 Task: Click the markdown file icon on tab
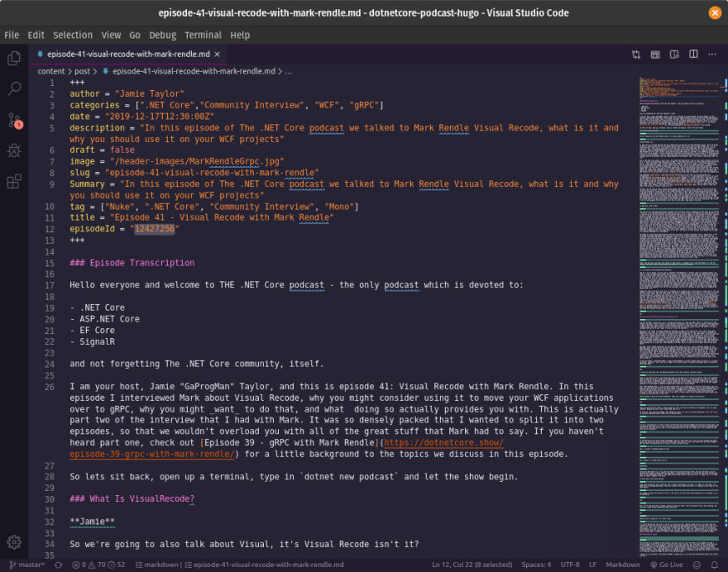point(41,55)
